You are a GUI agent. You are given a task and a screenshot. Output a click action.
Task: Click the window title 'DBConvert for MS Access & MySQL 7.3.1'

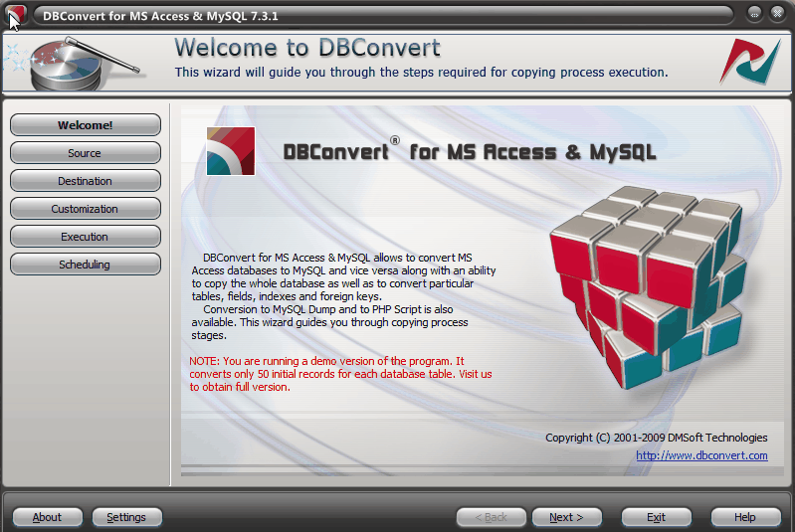click(x=160, y=16)
